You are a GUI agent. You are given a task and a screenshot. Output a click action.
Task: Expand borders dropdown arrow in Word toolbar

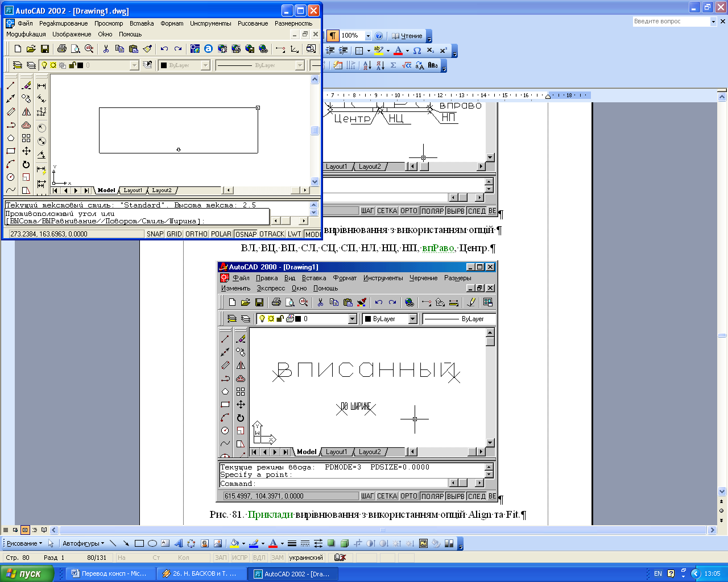(x=369, y=51)
